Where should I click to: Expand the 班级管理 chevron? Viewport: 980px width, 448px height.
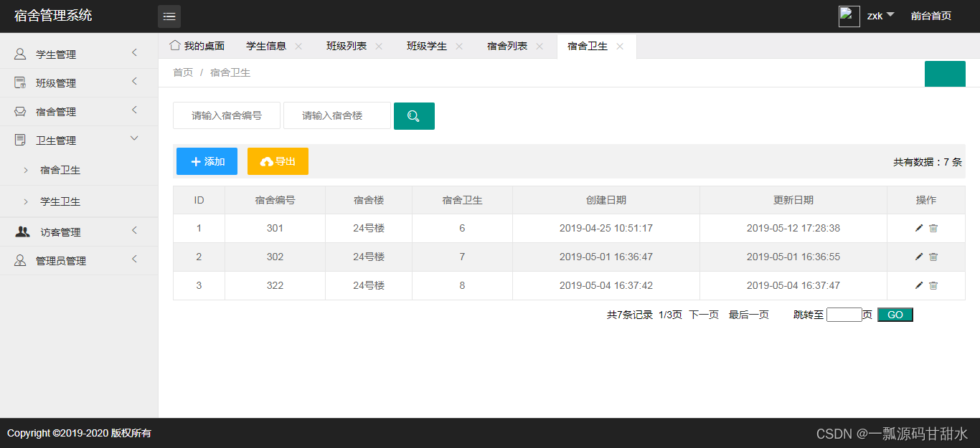[x=134, y=81]
